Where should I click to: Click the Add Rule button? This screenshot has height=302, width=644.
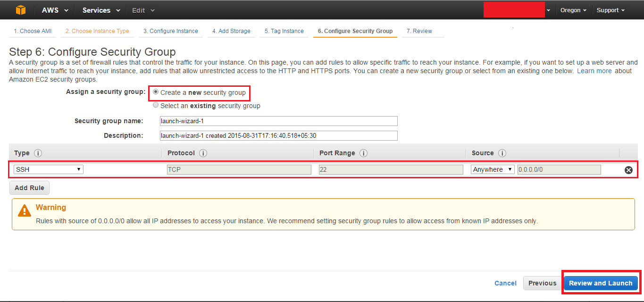[x=29, y=188]
